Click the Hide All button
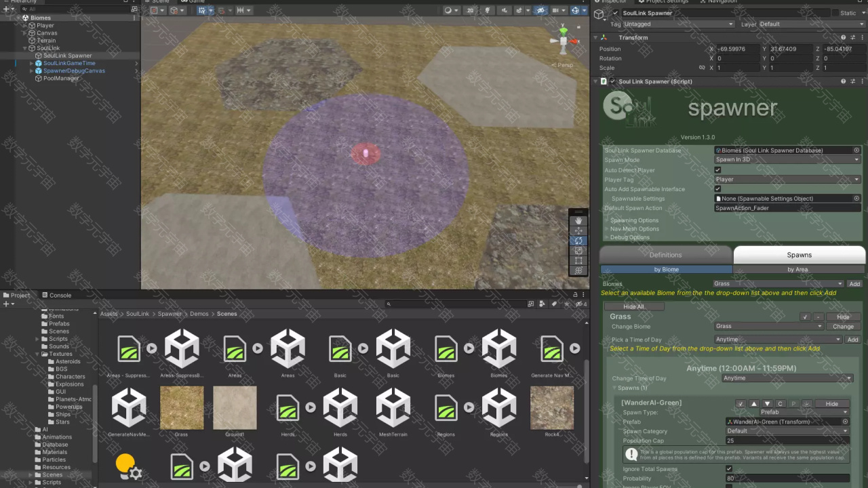Image resolution: width=868 pixels, height=488 pixels. 634,306
